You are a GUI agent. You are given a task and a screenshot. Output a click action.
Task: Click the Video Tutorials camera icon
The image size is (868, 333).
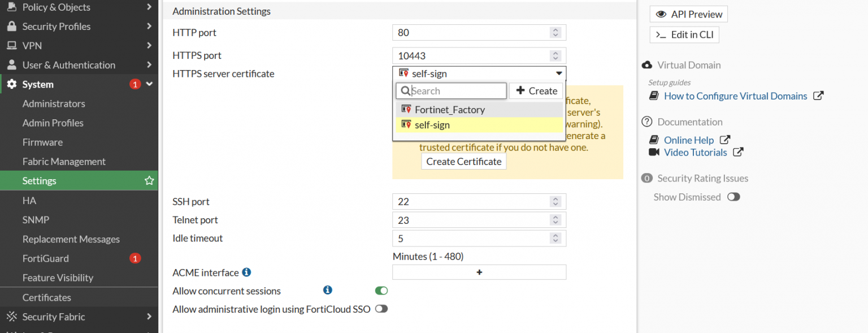654,152
